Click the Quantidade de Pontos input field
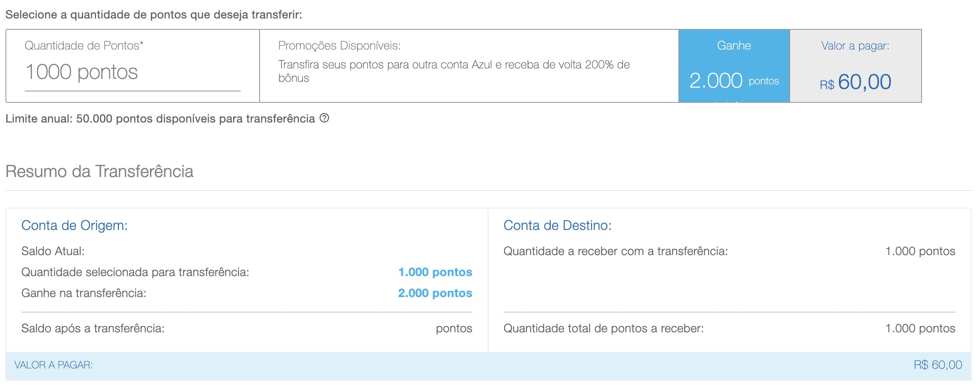The width and height of the screenshot is (980, 386). pos(132,72)
